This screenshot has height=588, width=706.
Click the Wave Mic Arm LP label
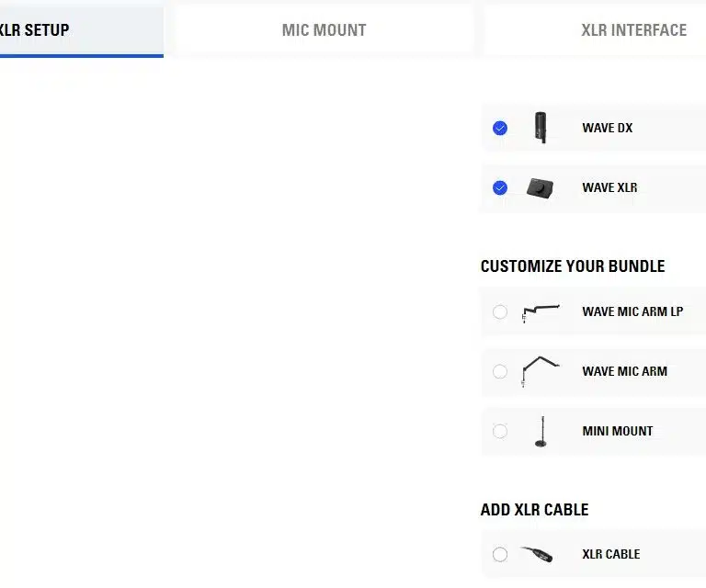tap(632, 311)
